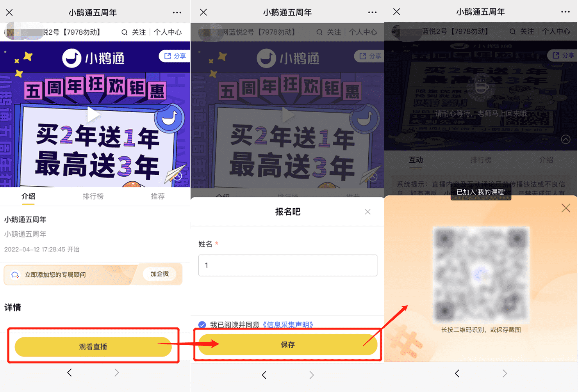The height and width of the screenshot is (392, 578).
Task: Click the 姓名 input field
Action: 288,265
